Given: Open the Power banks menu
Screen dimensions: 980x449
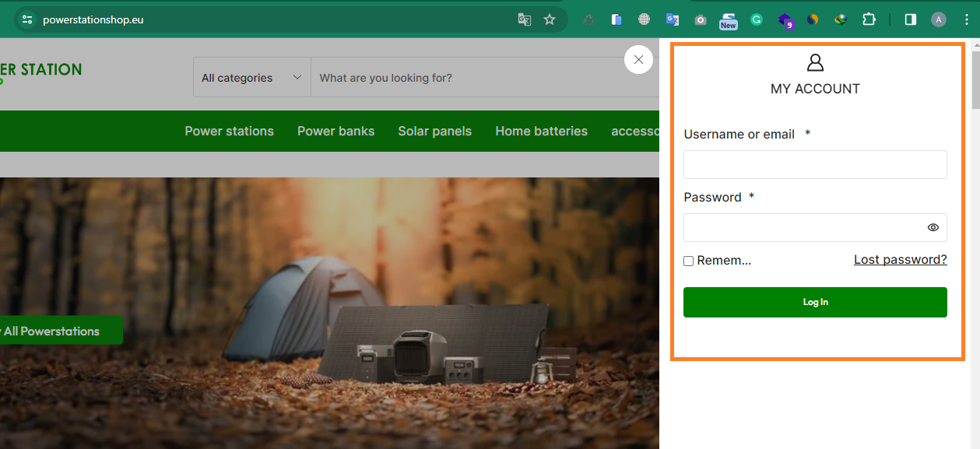Looking at the screenshot, I should point(335,131).
